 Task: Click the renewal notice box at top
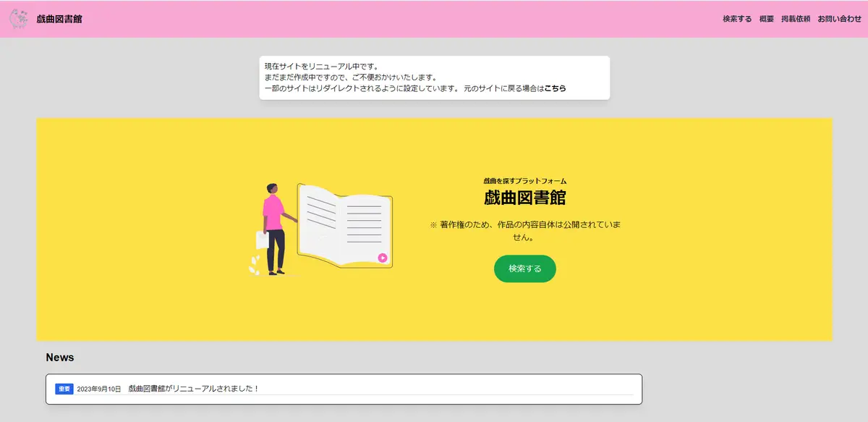point(435,77)
